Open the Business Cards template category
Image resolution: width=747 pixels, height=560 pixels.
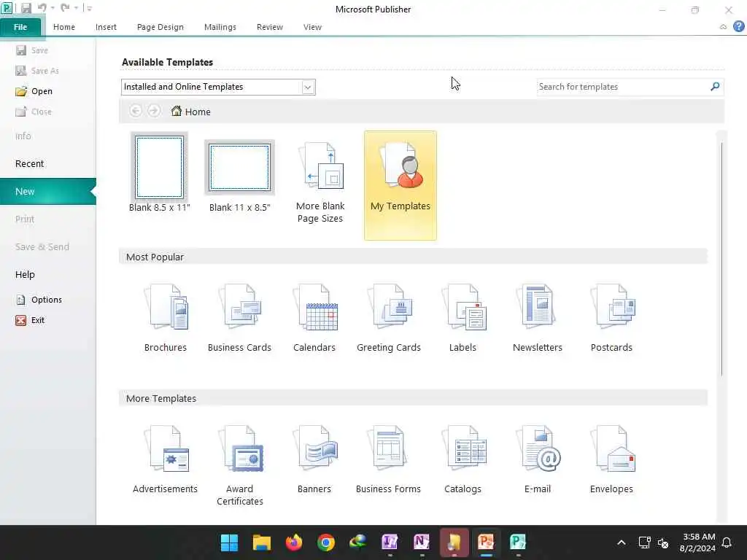coord(239,318)
